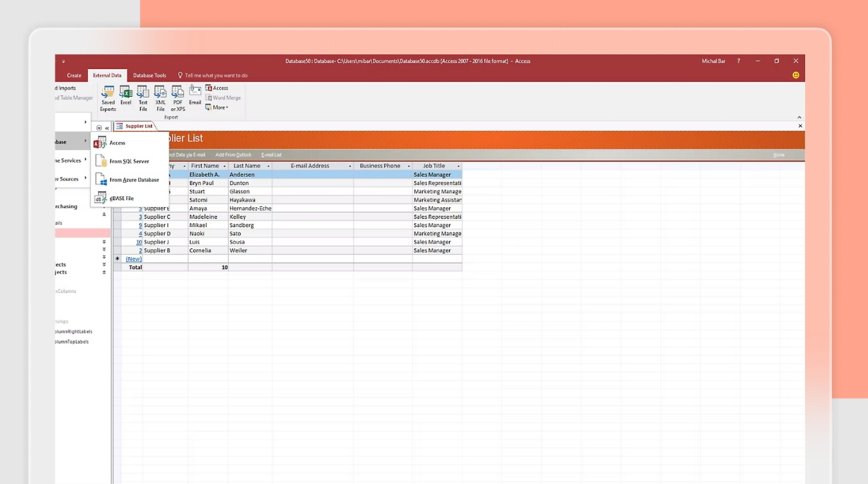
Task: Select From SQL Server in submenu
Action: tap(129, 162)
